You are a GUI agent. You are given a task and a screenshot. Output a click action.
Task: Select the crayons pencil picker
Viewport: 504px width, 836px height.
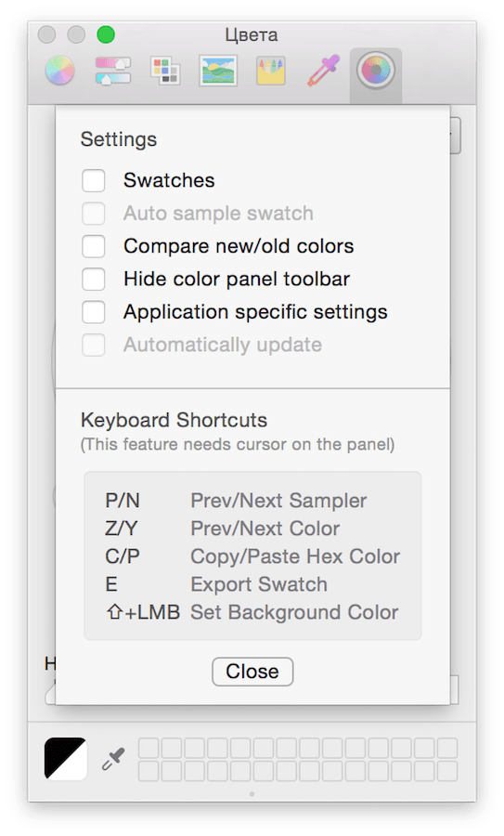pyautogui.click(x=271, y=71)
